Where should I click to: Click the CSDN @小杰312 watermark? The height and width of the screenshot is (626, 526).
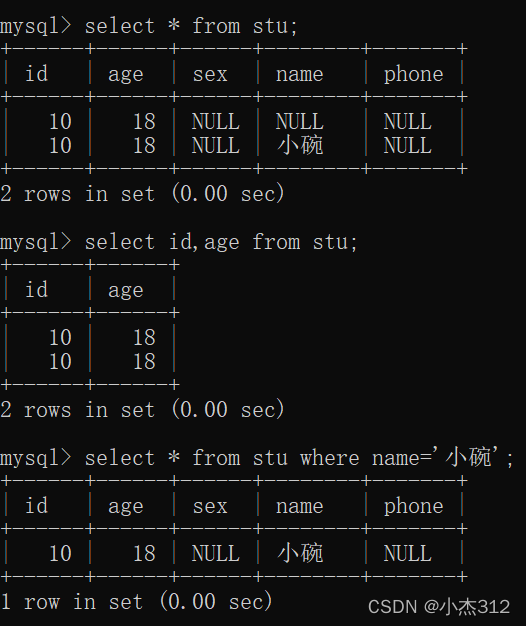click(439, 607)
